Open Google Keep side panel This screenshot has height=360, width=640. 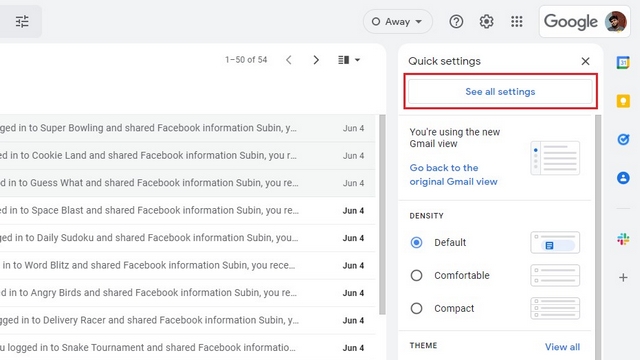(623, 101)
